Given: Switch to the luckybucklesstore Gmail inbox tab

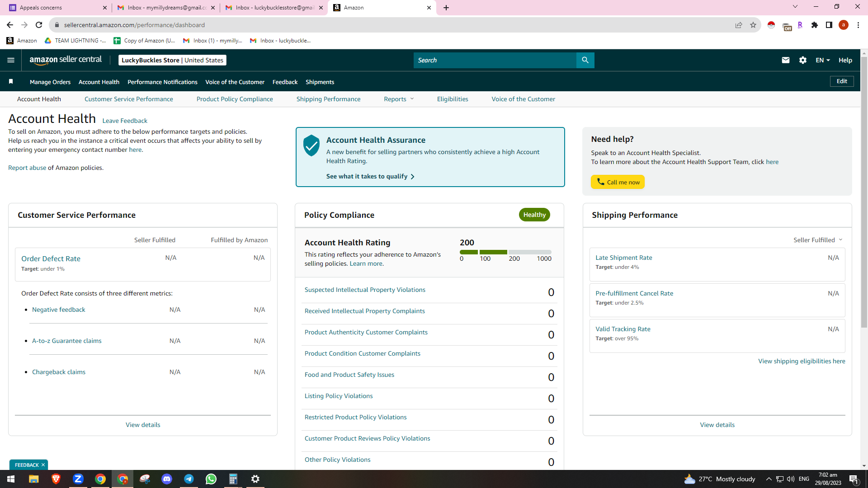Looking at the screenshot, I should point(274,8).
